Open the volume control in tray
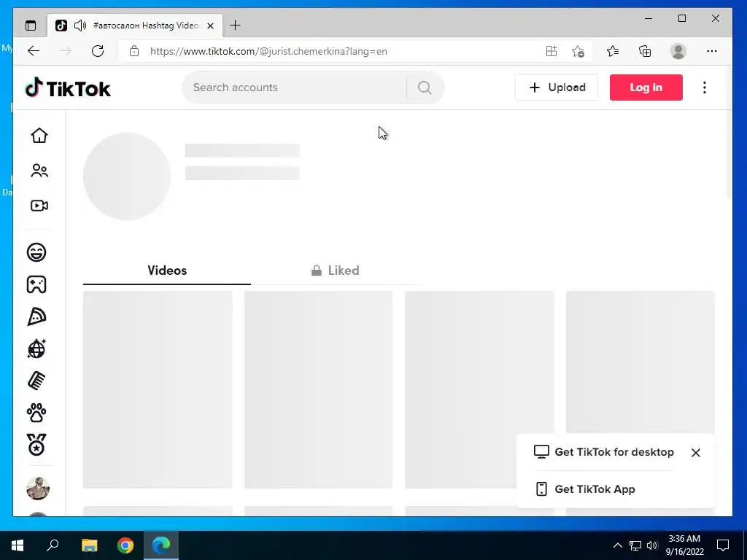The width and height of the screenshot is (747, 560). coord(652,545)
